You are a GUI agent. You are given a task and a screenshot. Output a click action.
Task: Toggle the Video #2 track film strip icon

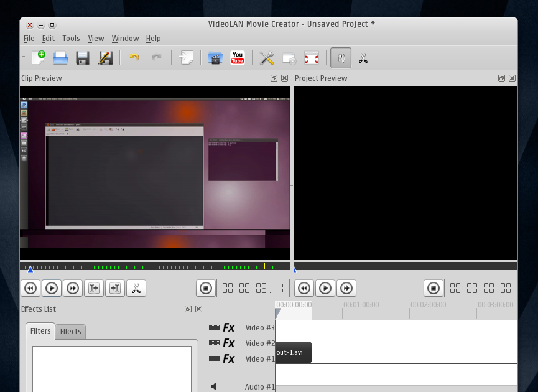point(214,343)
